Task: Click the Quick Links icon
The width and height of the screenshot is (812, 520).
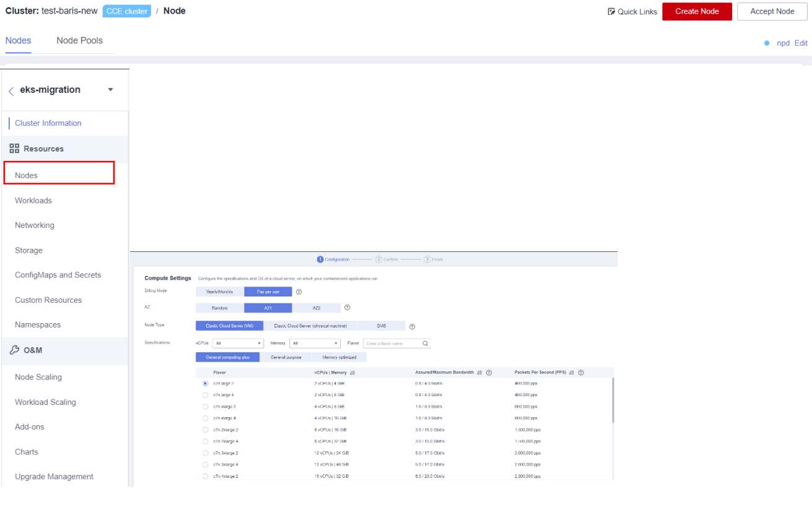Action: pos(611,12)
